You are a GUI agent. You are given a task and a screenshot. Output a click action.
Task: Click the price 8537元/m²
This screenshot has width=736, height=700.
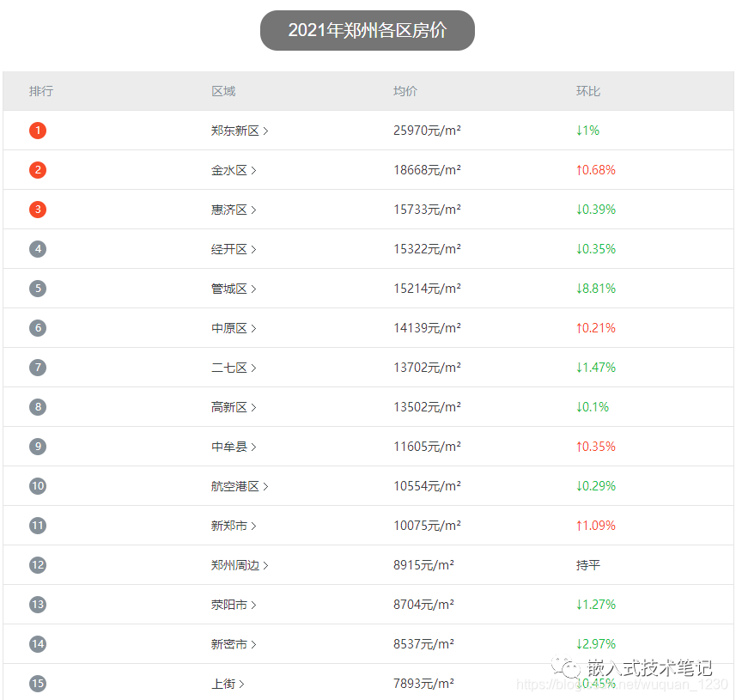pyautogui.click(x=424, y=643)
